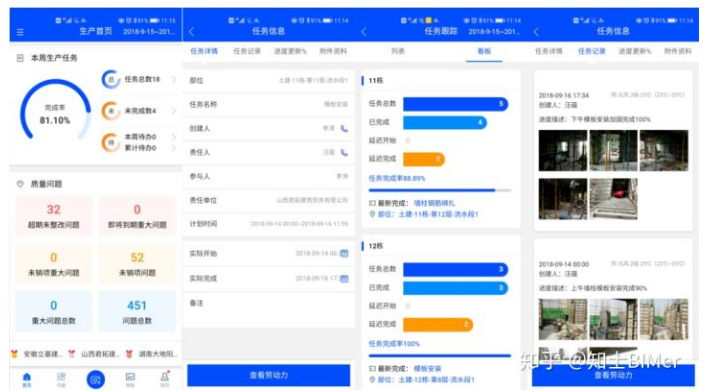Viewport: 707px width, 391px height.
Task: Click the 81.10% 完成率 gauge
Action: [x=55, y=110]
